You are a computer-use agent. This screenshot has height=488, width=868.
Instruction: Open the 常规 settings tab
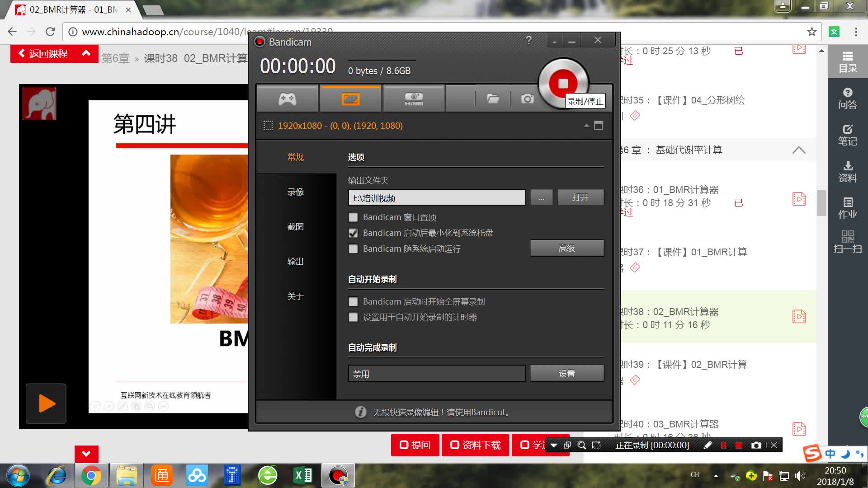pyautogui.click(x=296, y=157)
